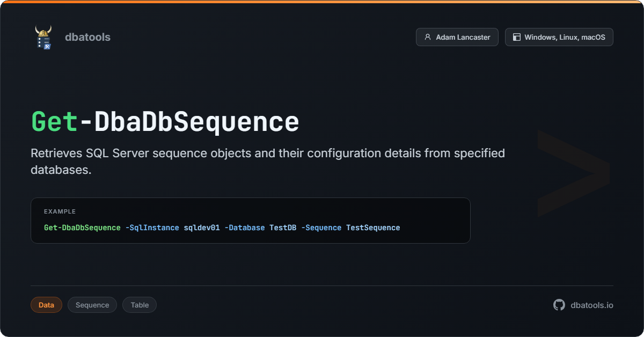Click the person icon beside Adam Lancaster

point(428,37)
